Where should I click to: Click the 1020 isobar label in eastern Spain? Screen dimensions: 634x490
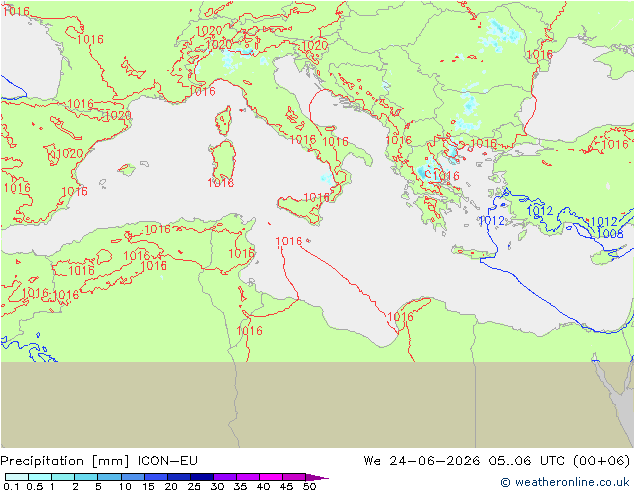(x=69, y=154)
